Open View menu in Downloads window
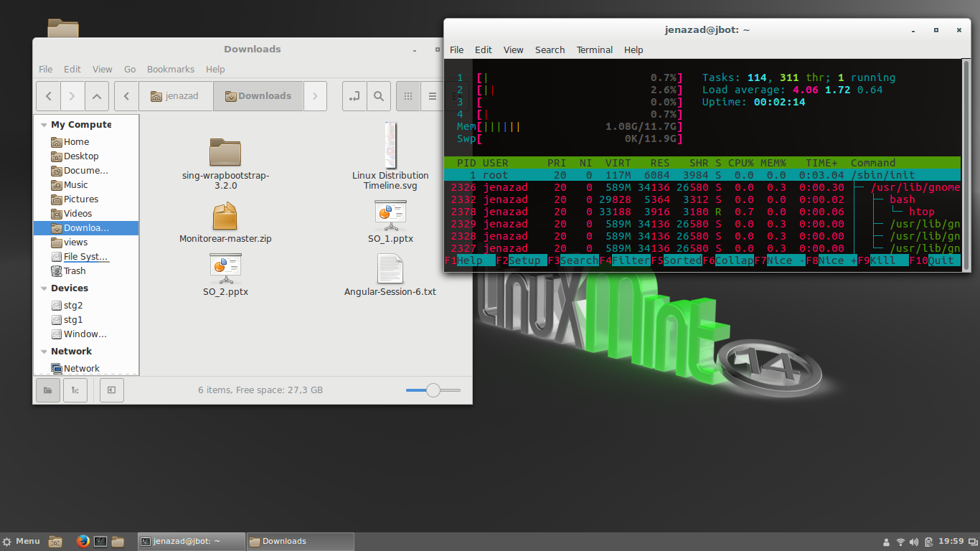The image size is (980, 551). point(103,70)
